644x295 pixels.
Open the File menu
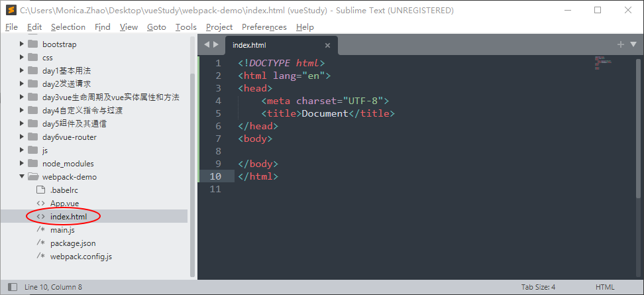tap(11, 27)
